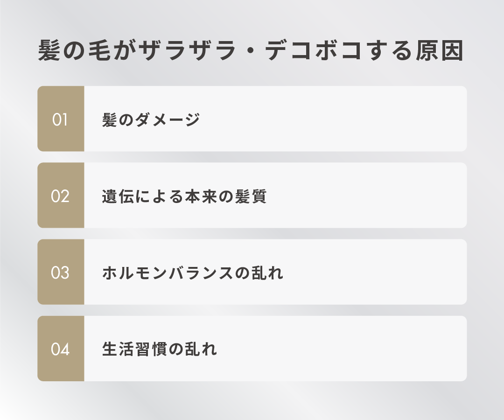Click the 01 number badge
This screenshot has height=420, width=504.
61,119
